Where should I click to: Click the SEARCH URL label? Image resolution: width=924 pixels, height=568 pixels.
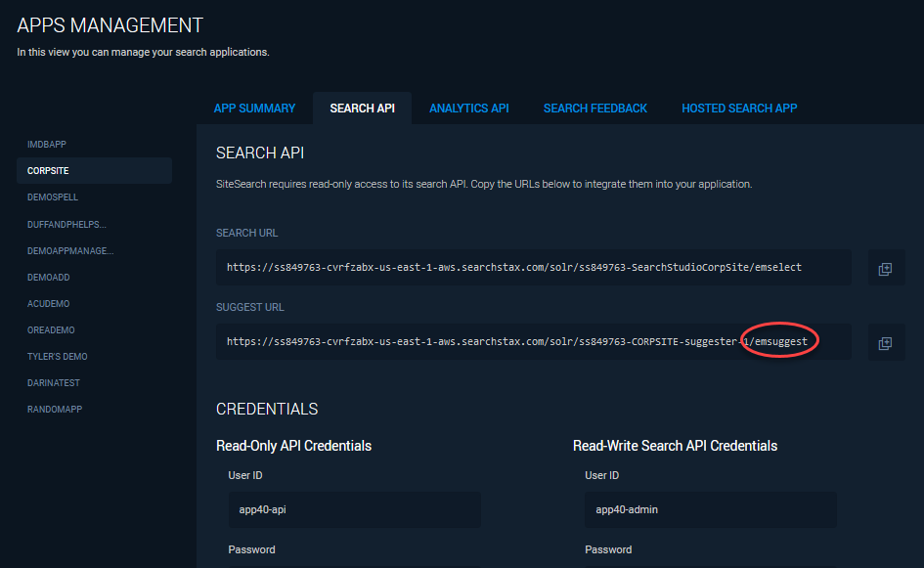point(247,234)
